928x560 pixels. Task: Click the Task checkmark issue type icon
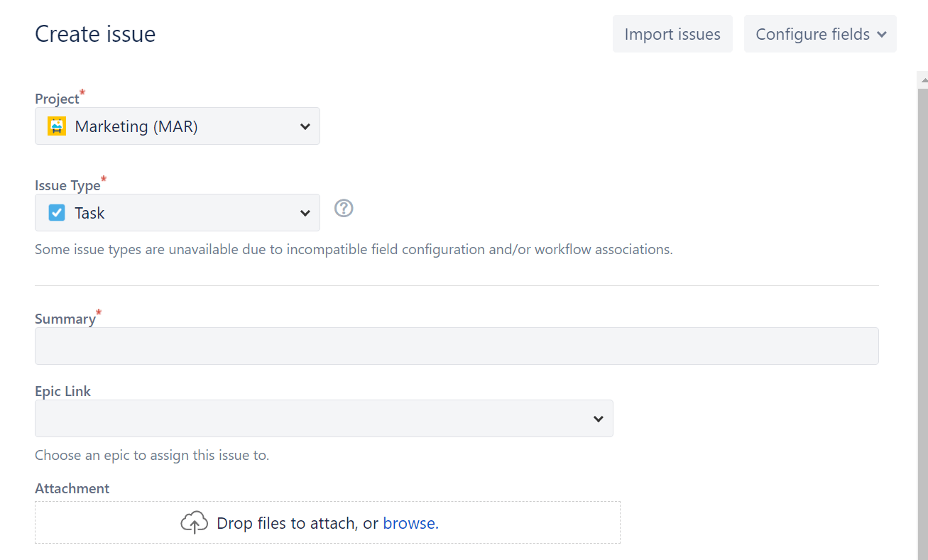pos(57,213)
